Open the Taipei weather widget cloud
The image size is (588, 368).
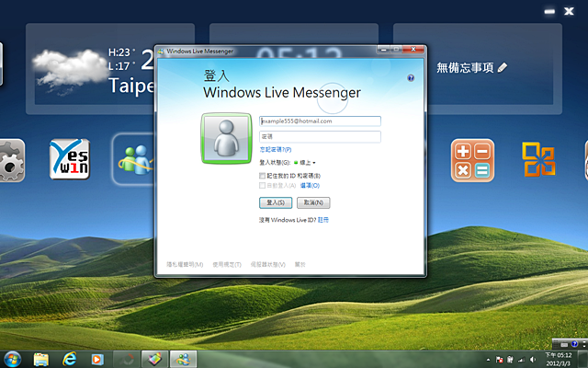click(70, 70)
